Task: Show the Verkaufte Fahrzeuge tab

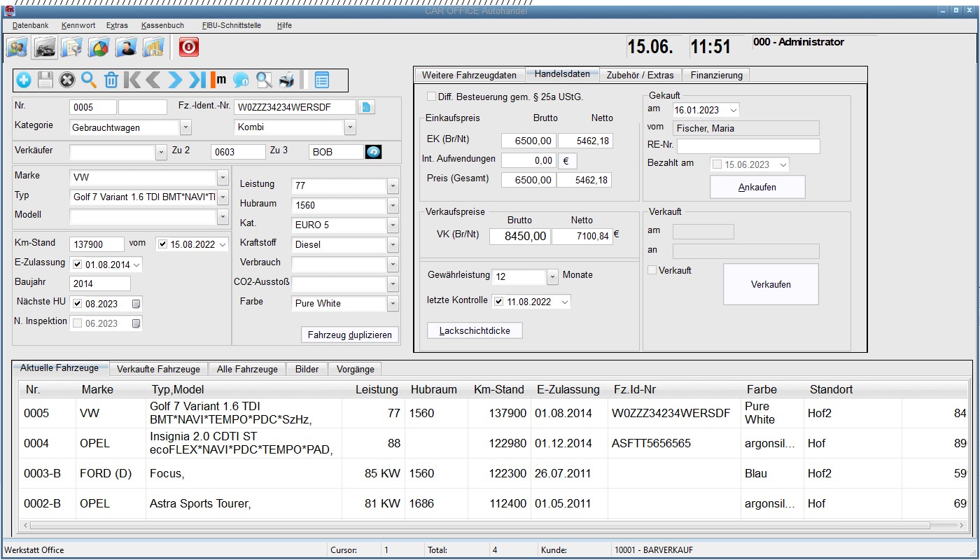Action: [x=158, y=369]
